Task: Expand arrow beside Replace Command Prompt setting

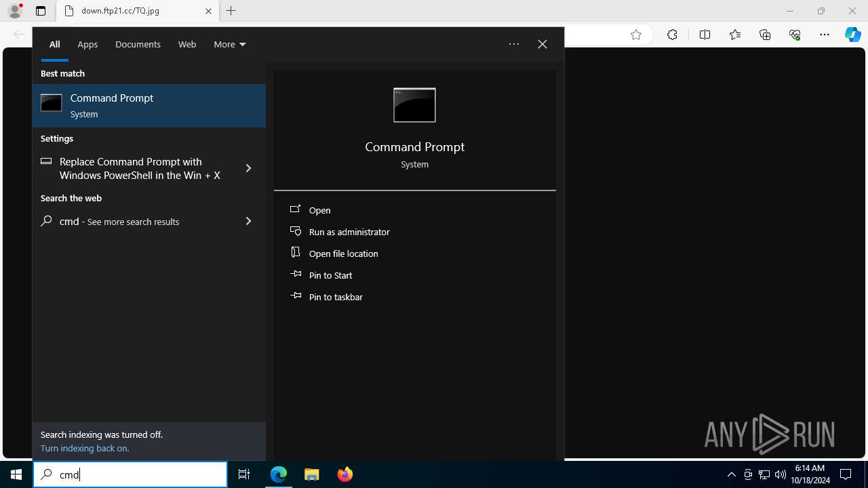Action: (248, 168)
